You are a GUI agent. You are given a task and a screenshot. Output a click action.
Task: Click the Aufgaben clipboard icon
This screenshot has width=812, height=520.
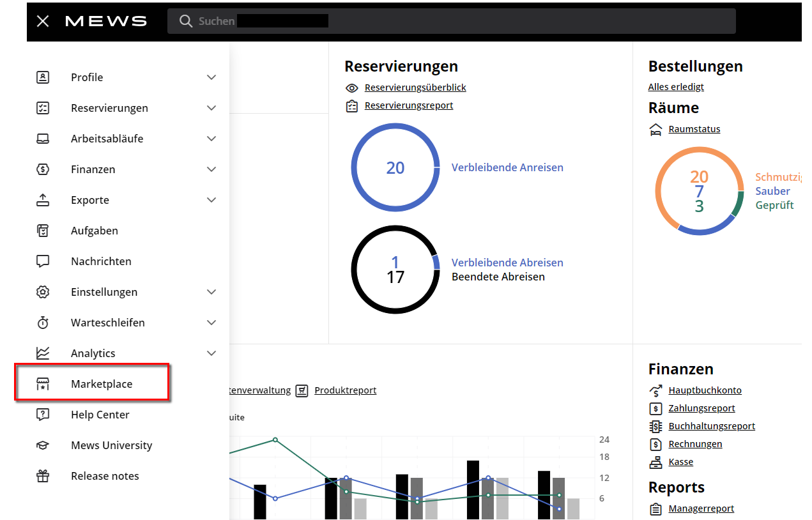(x=43, y=231)
